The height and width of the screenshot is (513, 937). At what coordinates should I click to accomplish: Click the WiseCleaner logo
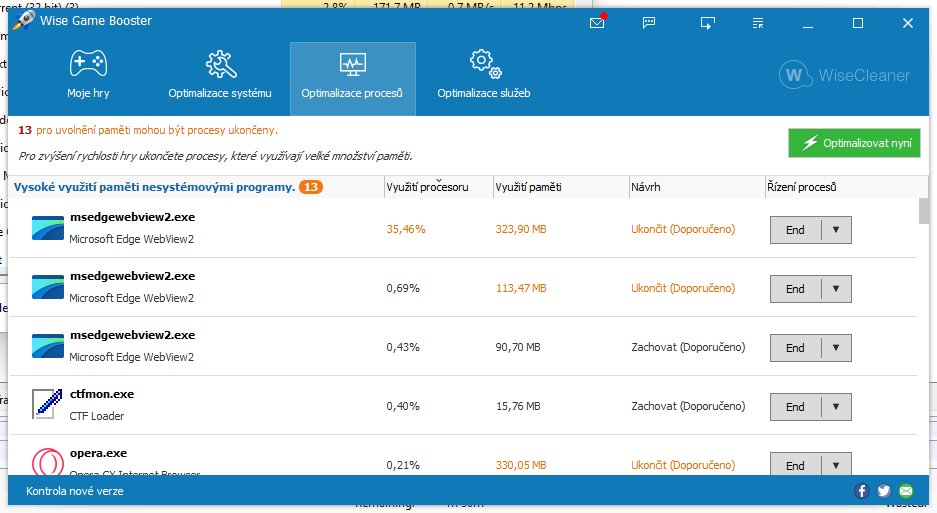844,75
